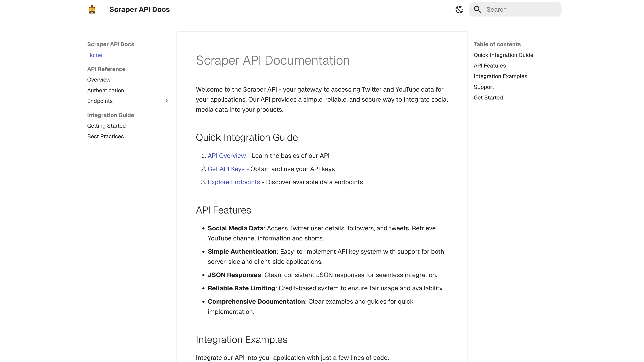Viewport: 644px width, 362px height.
Task: Open the Getting Started guide
Action: point(106,126)
